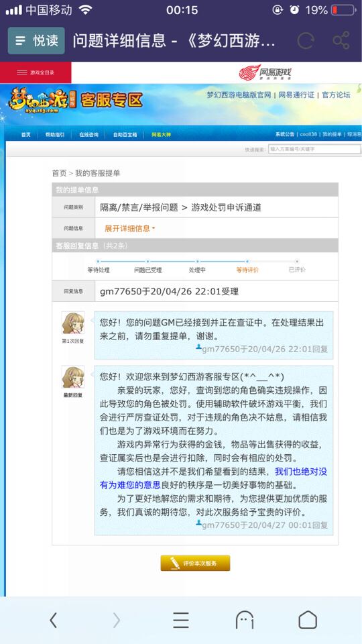Go back using the browser back arrow
The image size is (362, 644).
coord(53,620)
